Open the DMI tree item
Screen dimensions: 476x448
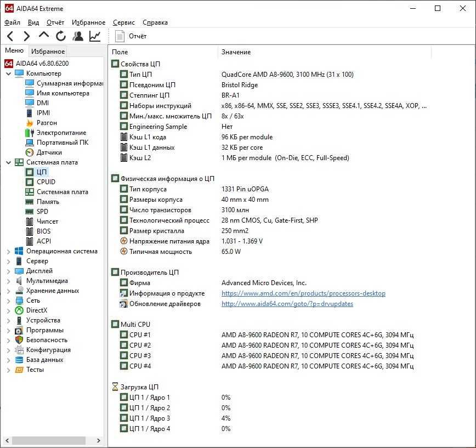(x=37, y=103)
